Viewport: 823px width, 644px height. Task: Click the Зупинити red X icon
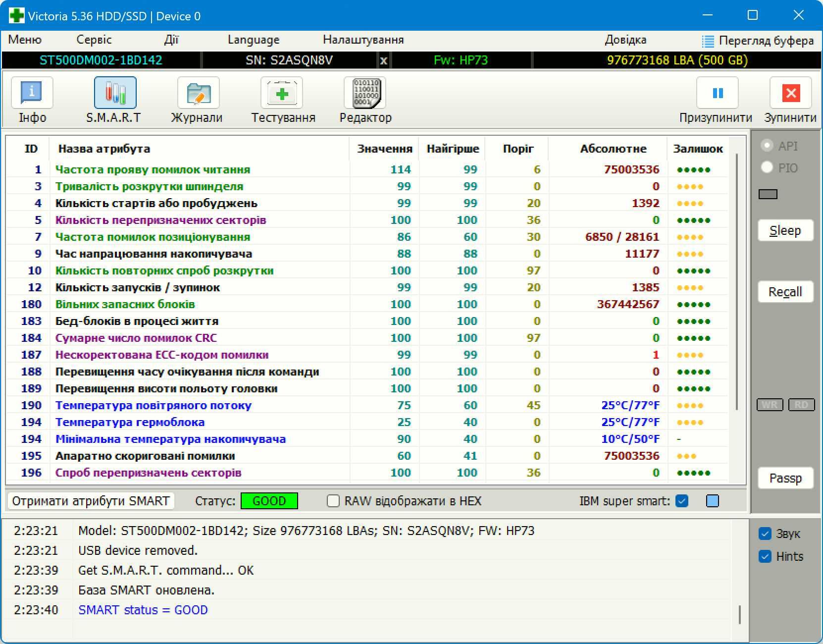[x=791, y=93]
